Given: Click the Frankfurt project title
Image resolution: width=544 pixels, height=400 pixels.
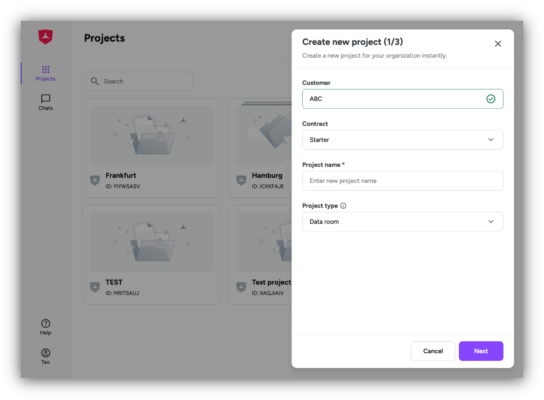Looking at the screenshot, I should [x=121, y=176].
